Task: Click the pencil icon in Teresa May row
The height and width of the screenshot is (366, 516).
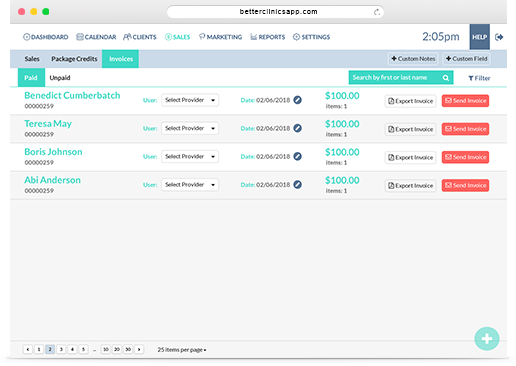Action: tap(298, 128)
